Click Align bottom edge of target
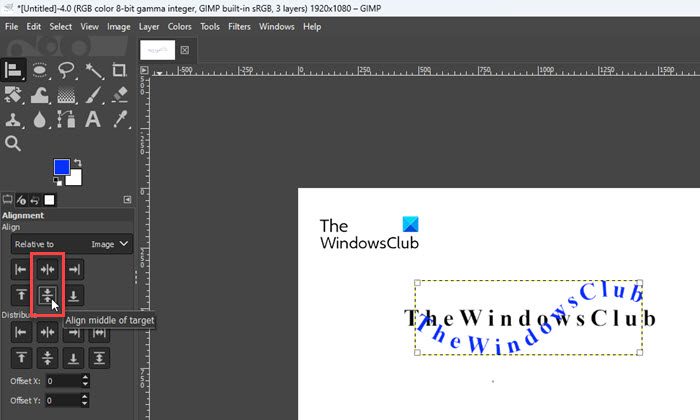The width and height of the screenshot is (700, 420). point(74,295)
